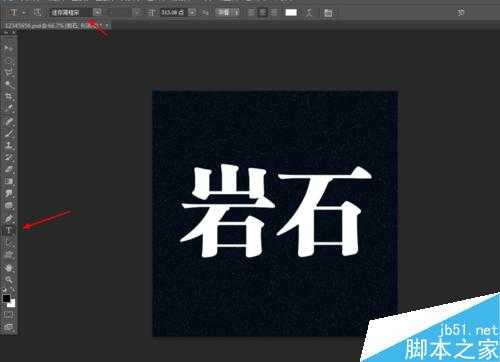Image resolution: width=500 pixels, height=362 pixels.
Task: Click the white 岩石 text on canvas
Action: click(x=276, y=211)
